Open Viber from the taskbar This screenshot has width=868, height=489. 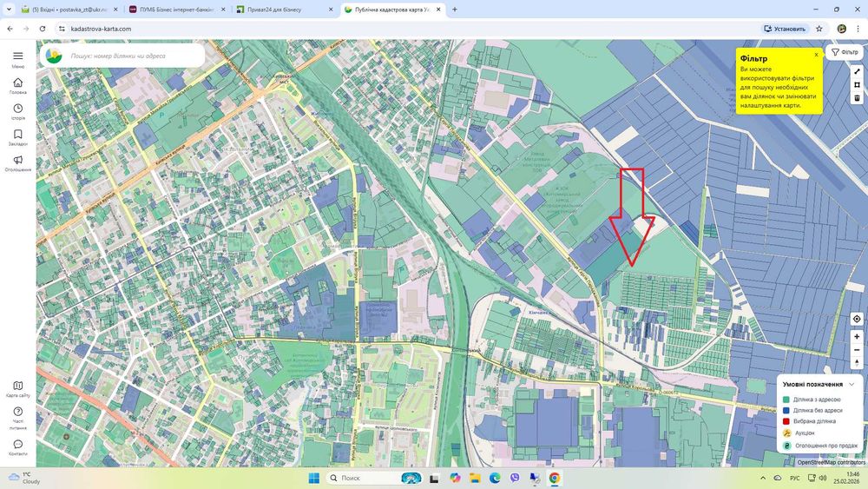coord(514,478)
